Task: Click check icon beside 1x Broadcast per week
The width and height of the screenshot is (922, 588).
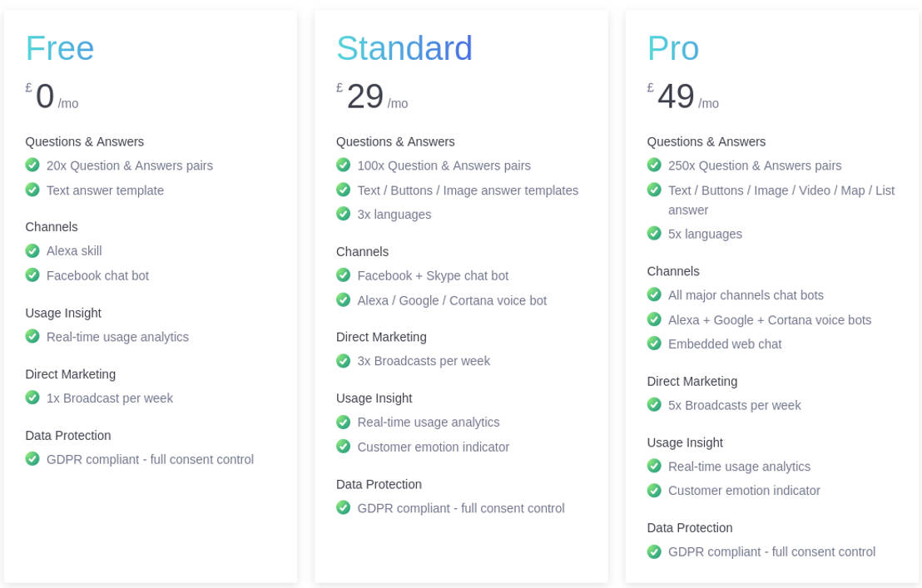Action: point(32,398)
